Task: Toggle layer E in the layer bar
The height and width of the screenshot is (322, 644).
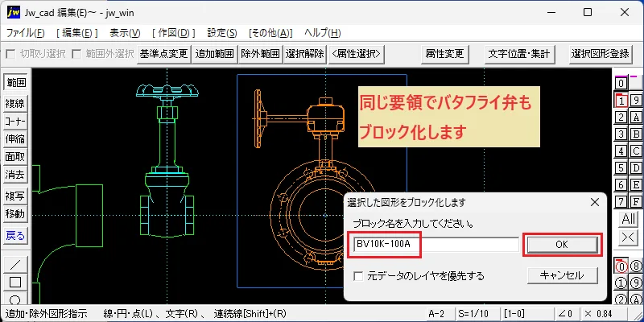Action: click(x=636, y=185)
